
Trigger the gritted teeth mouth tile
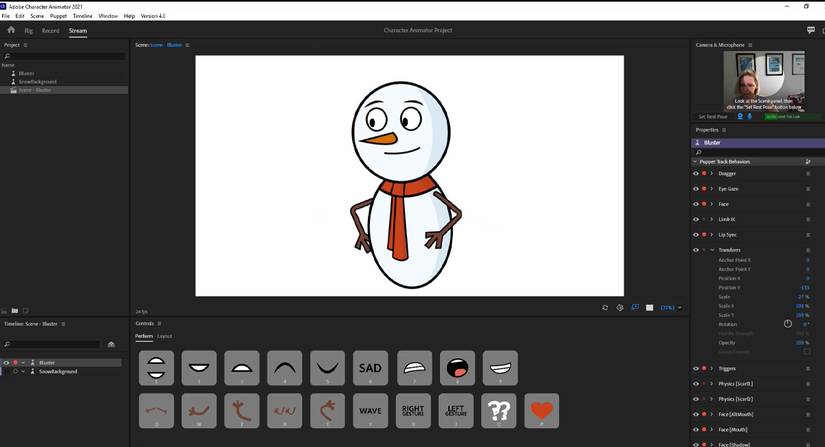(x=415, y=368)
